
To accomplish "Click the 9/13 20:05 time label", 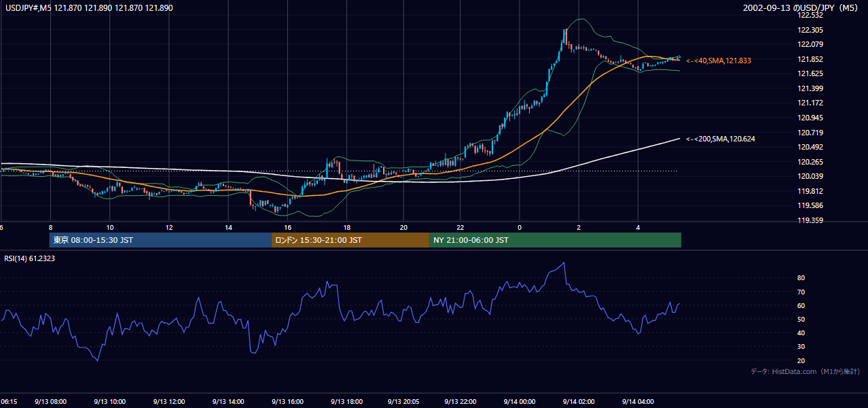I will pyautogui.click(x=403, y=401).
